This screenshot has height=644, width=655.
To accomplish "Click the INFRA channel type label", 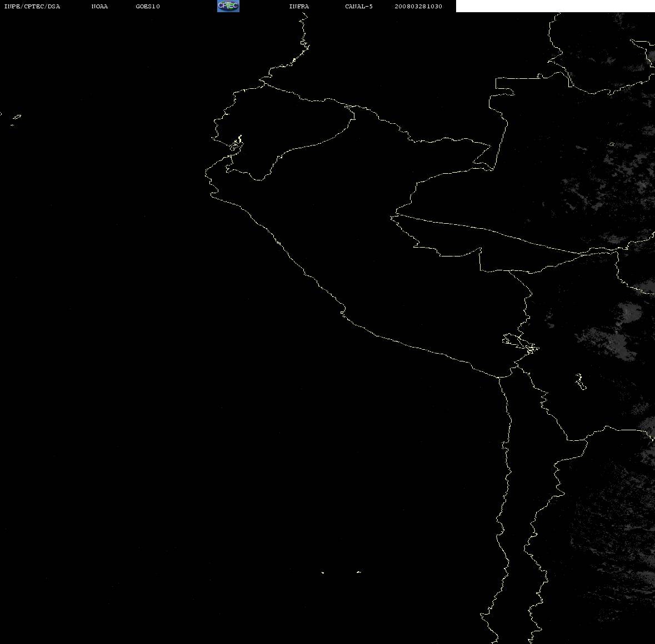I will 299,6.
